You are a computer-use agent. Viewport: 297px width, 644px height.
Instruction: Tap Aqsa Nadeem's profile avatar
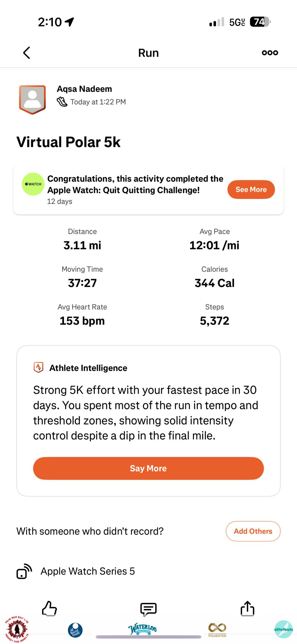tap(32, 99)
